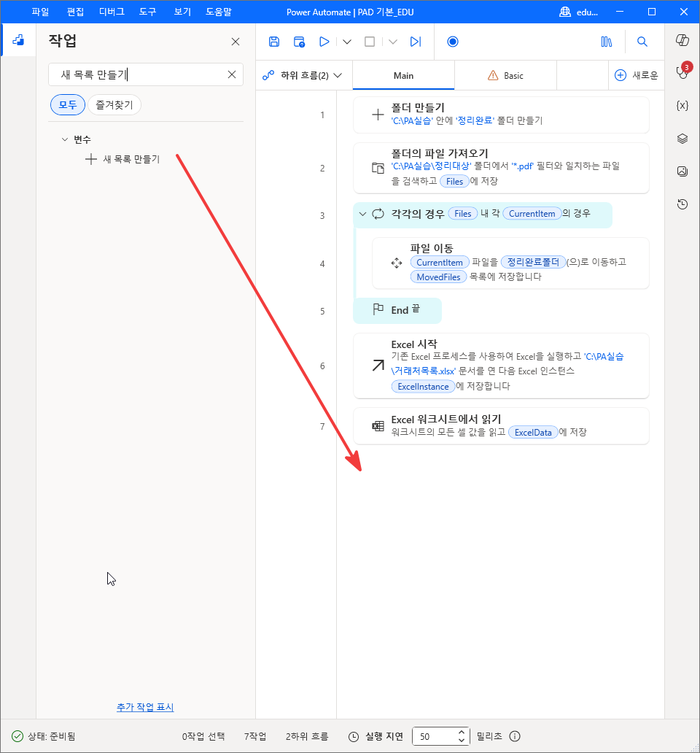Switch to the Main tab
This screenshot has height=753, width=700.
pos(403,75)
